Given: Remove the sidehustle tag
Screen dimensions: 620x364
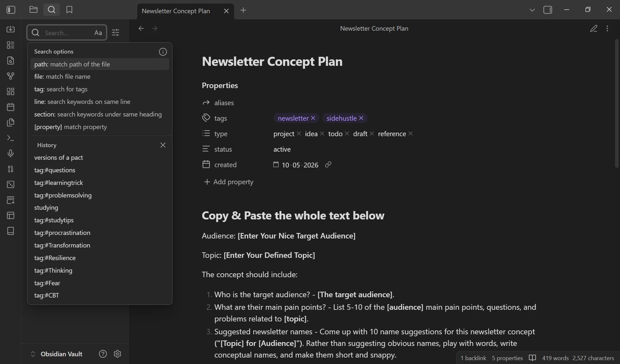Looking at the screenshot, I should [361, 118].
